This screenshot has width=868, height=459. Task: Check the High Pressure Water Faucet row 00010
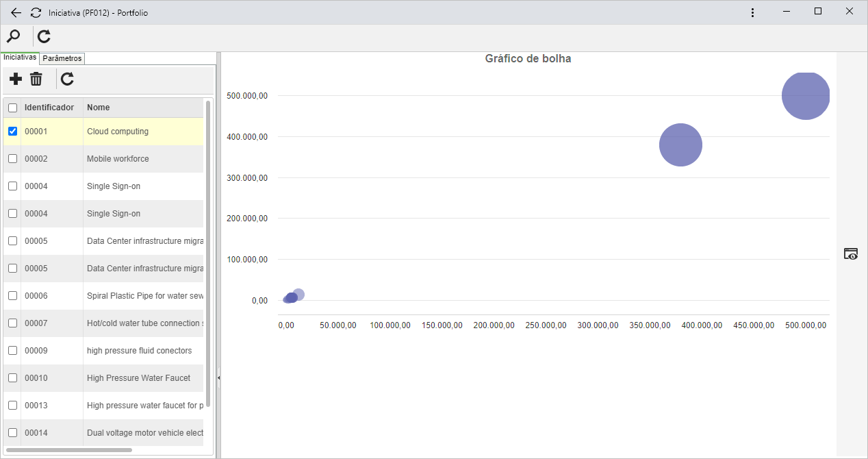coord(12,377)
